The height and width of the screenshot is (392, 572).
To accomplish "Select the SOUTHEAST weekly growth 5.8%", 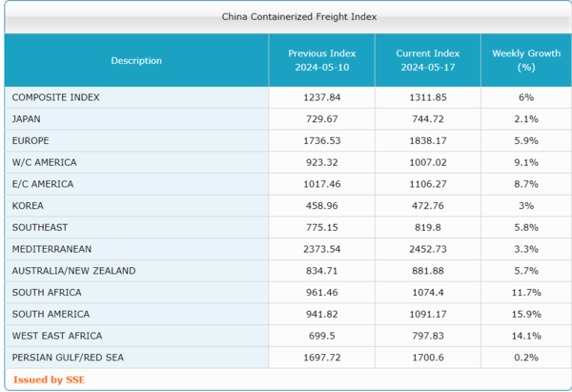I will tap(525, 227).
